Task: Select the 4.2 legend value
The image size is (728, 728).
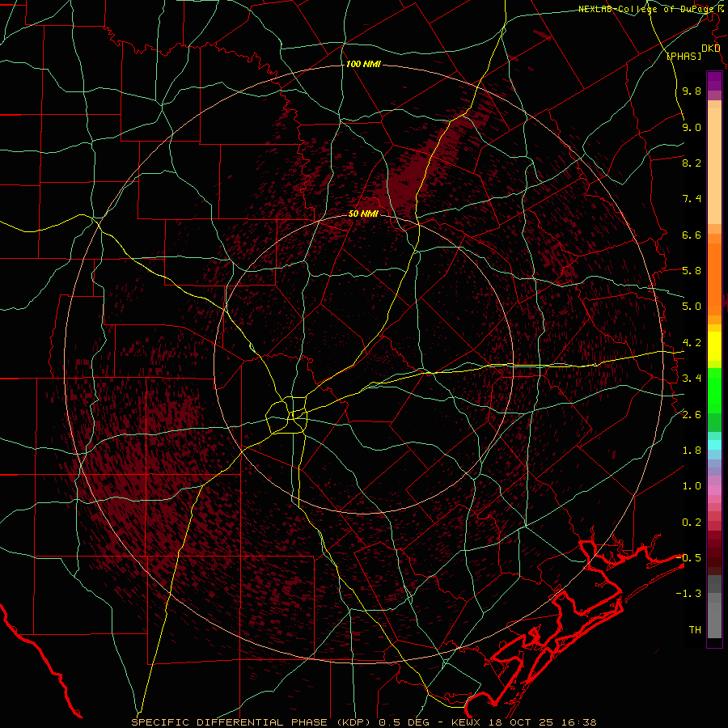Action: coord(692,343)
